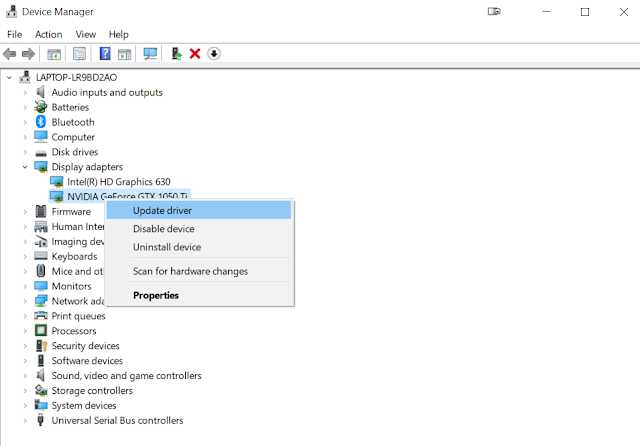The width and height of the screenshot is (640, 446).
Task: Click the Universal Serial Bus plug icon
Action: click(x=40, y=420)
